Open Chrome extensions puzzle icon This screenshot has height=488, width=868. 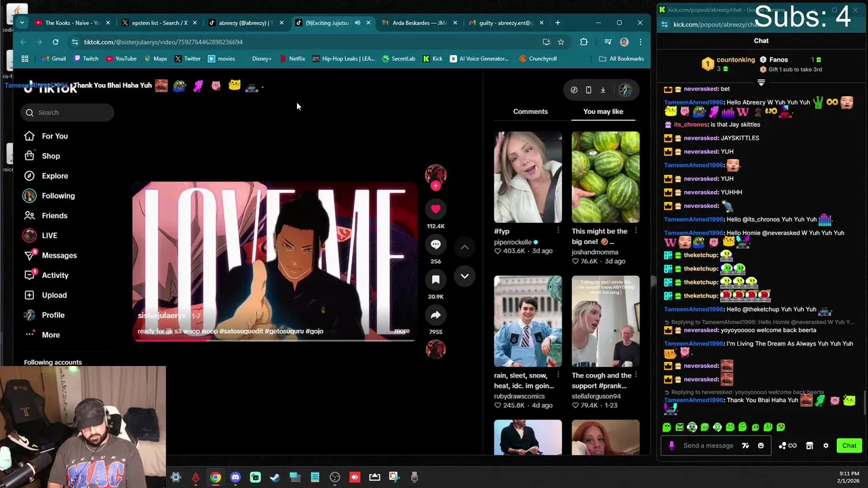[x=584, y=42]
